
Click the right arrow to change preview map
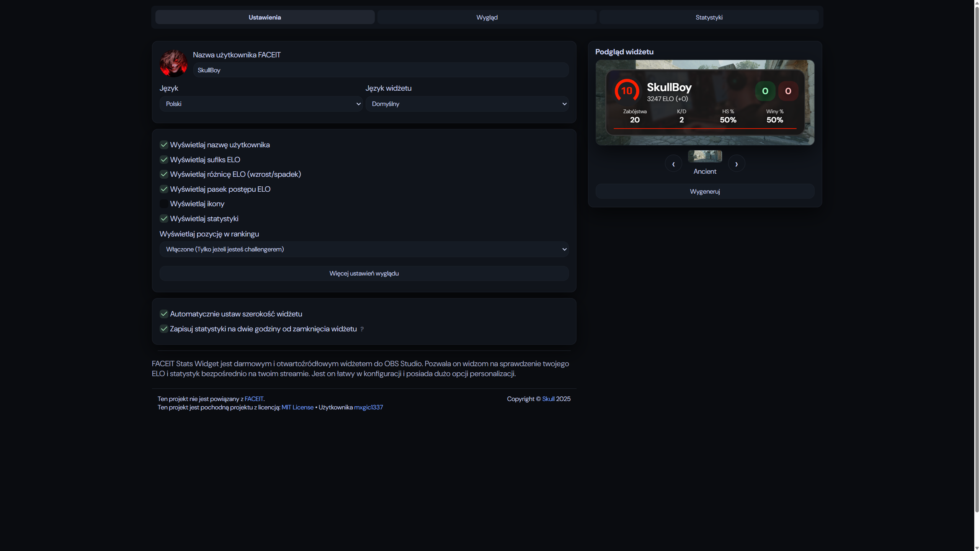[x=737, y=163]
